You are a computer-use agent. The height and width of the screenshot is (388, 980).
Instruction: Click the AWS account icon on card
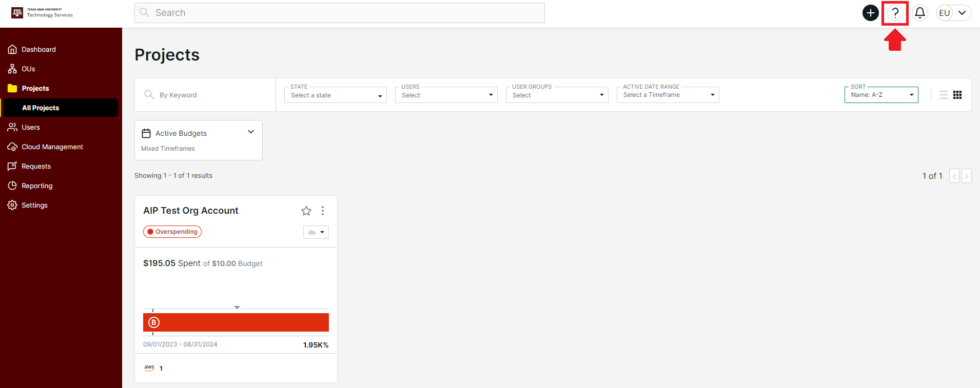pos(149,368)
